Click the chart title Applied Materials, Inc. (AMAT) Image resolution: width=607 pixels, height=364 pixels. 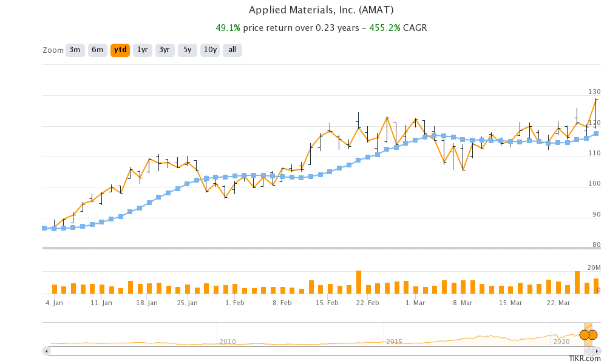(321, 10)
